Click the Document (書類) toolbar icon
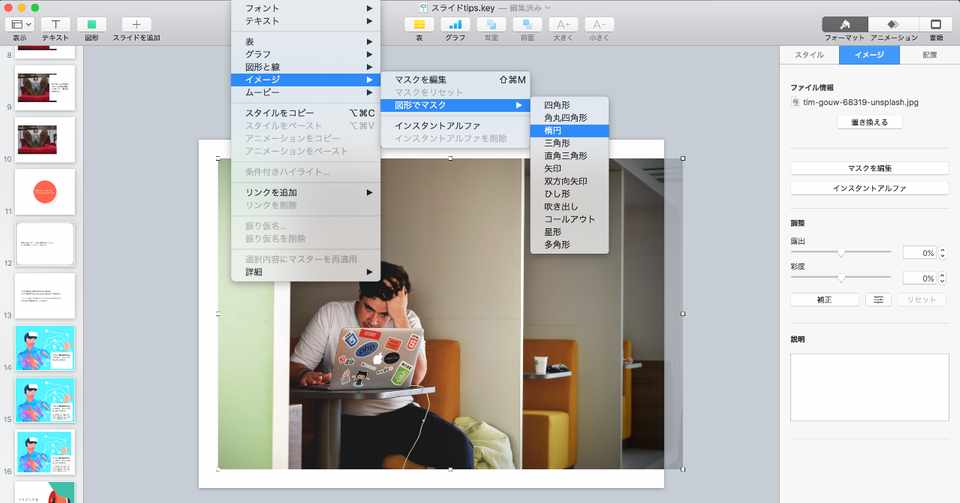Screen dimensions: 960x503 936,24
